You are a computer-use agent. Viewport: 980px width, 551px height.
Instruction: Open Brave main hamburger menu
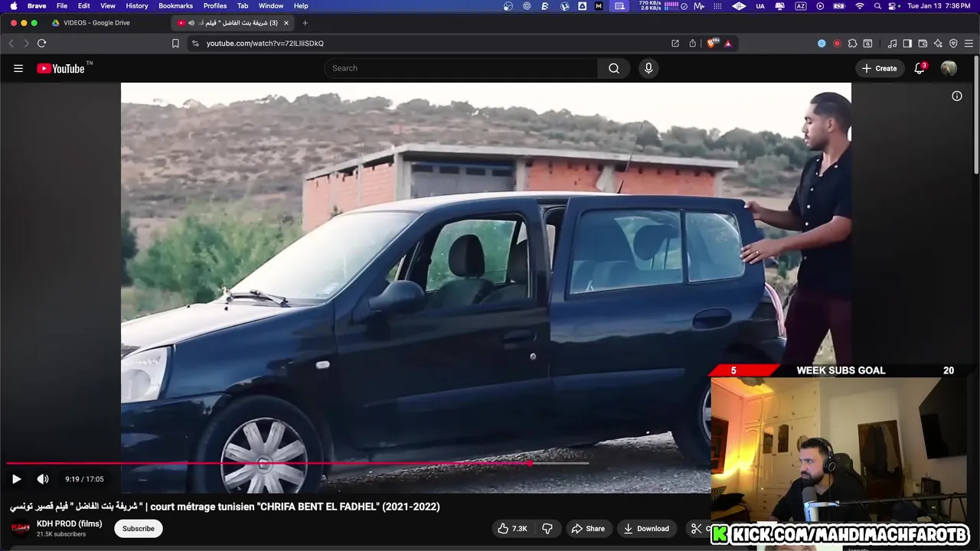pyautogui.click(x=969, y=44)
